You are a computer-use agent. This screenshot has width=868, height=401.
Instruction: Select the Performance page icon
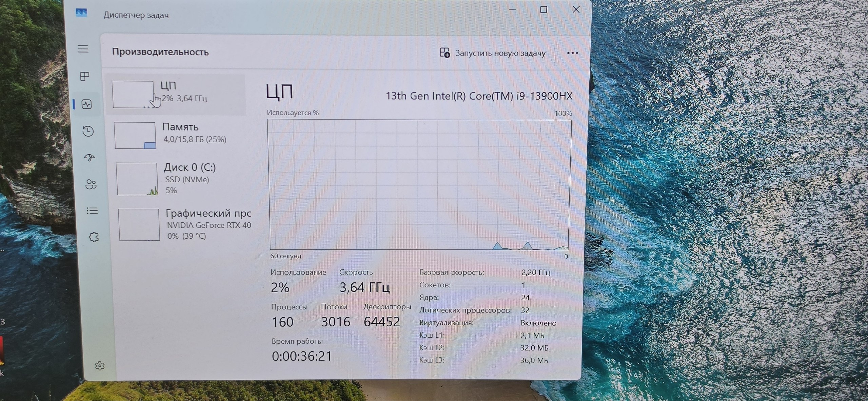pos(87,104)
